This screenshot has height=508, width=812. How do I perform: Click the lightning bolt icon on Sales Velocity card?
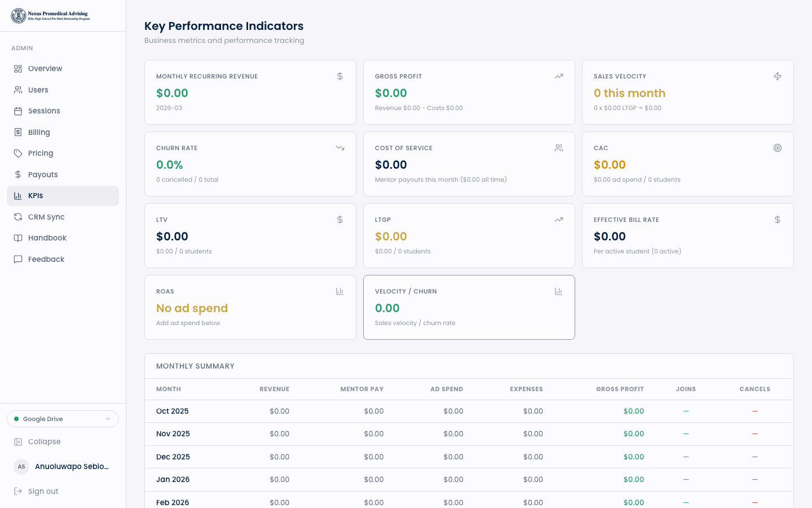click(778, 76)
